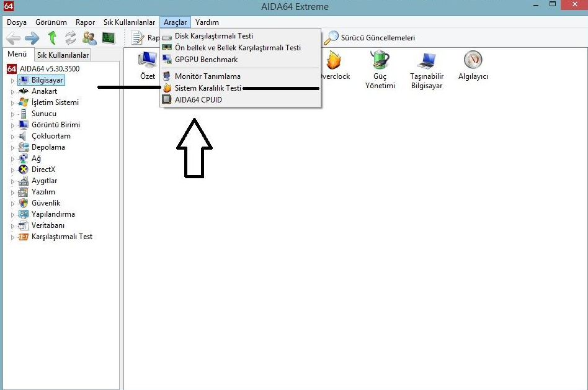Screen dimensions: 588x390
Task: Click the Back navigation arrow
Action: [x=13, y=38]
